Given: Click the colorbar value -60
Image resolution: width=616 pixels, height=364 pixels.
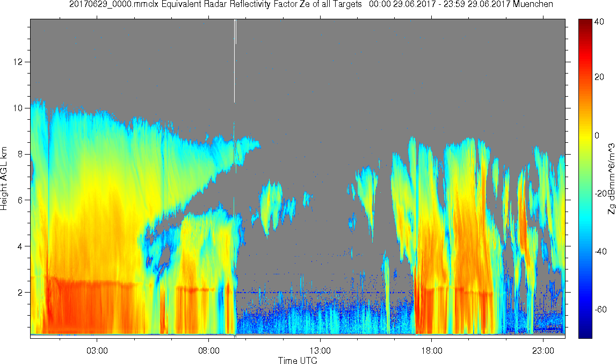Looking at the screenshot, I should [600, 310].
